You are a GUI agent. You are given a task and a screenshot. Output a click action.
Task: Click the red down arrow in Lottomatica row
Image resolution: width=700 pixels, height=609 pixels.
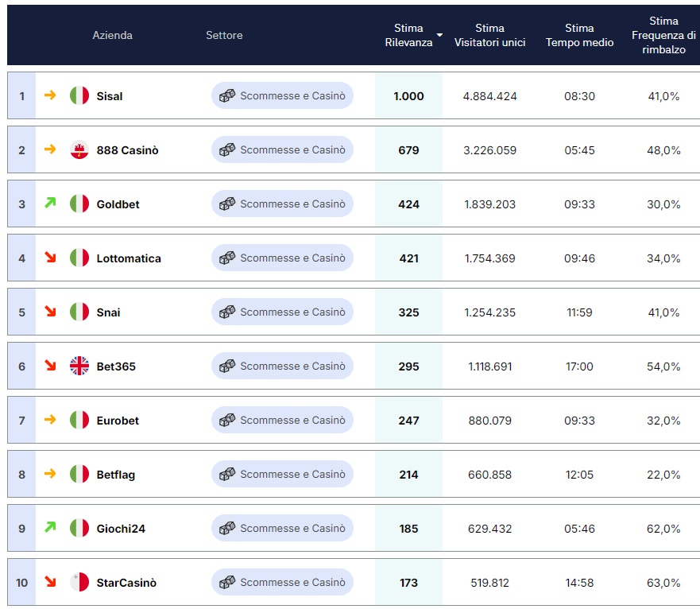(x=50, y=257)
